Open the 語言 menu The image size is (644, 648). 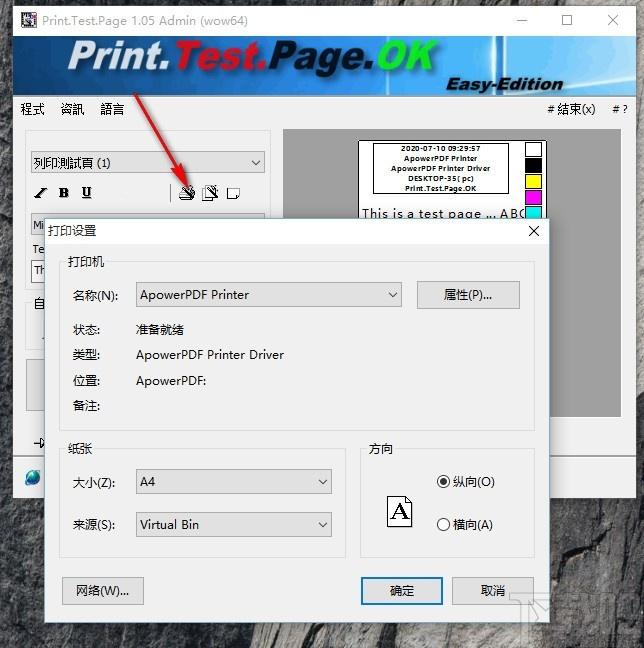point(112,109)
